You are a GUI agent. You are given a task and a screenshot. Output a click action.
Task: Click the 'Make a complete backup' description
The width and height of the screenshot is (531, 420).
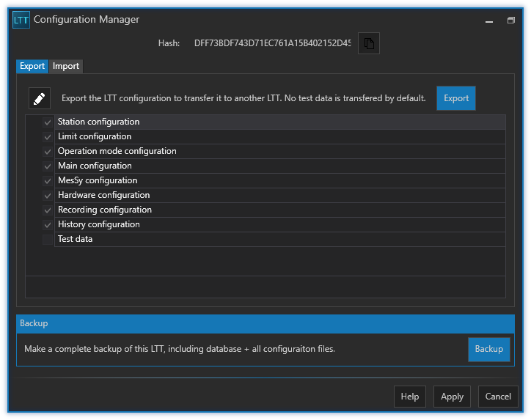pyautogui.click(x=180, y=349)
